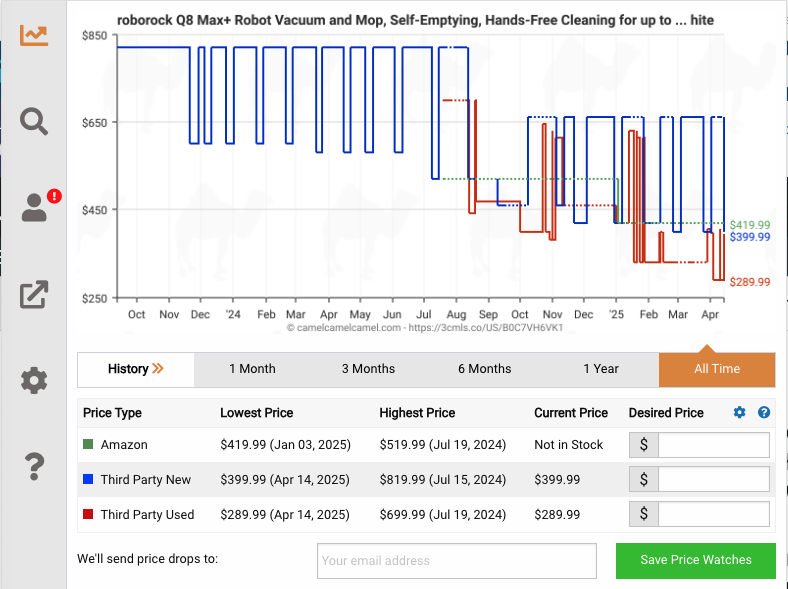Screen dimensions: 788x589
Task: Switch to the 1 Month tab
Action: (252, 369)
